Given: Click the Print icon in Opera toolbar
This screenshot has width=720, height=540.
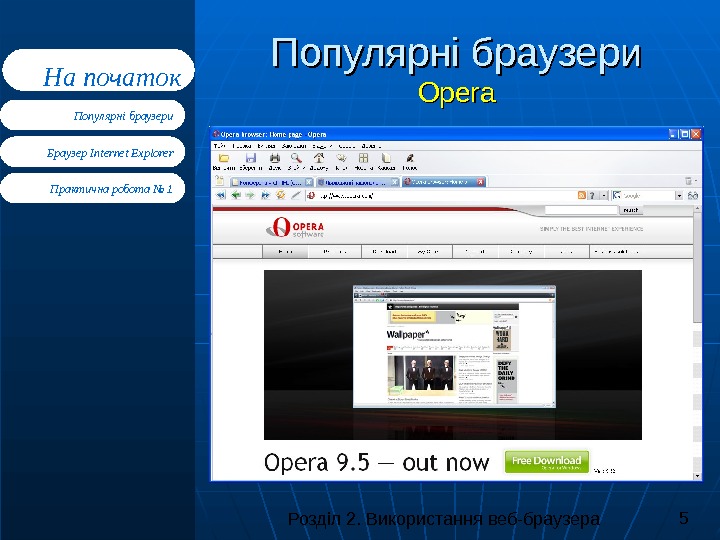Looking at the screenshot, I should (275, 158).
